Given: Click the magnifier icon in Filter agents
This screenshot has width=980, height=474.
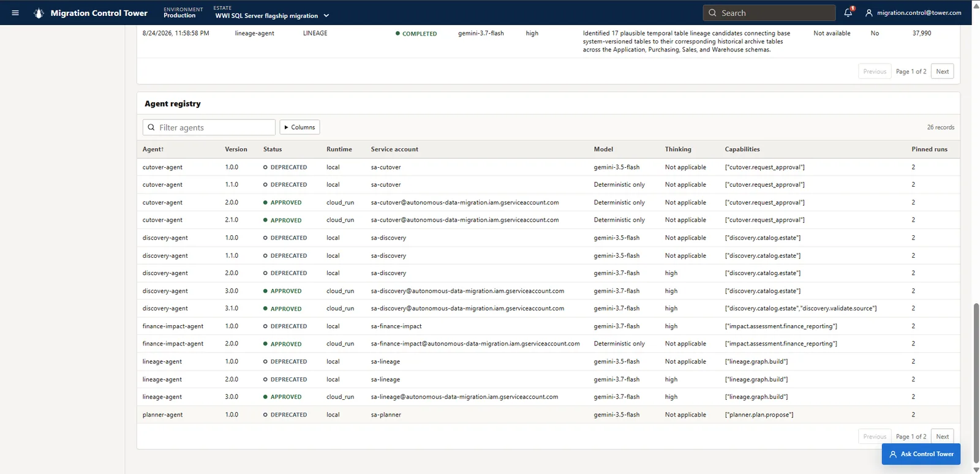Looking at the screenshot, I should [x=151, y=127].
